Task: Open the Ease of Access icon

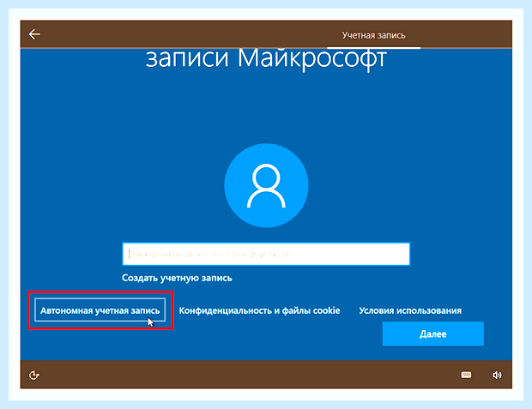Action: pyautogui.click(x=34, y=375)
